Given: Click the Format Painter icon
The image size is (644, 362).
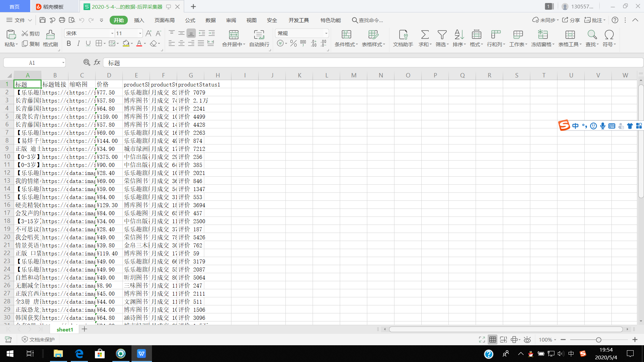Looking at the screenshot, I should (50, 35).
